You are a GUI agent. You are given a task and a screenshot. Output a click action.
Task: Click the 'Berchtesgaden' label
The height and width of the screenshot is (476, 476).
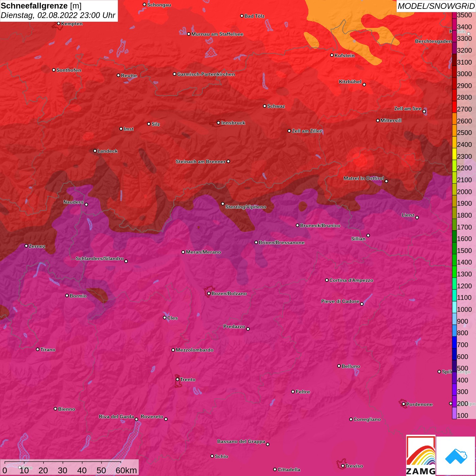(434, 41)
